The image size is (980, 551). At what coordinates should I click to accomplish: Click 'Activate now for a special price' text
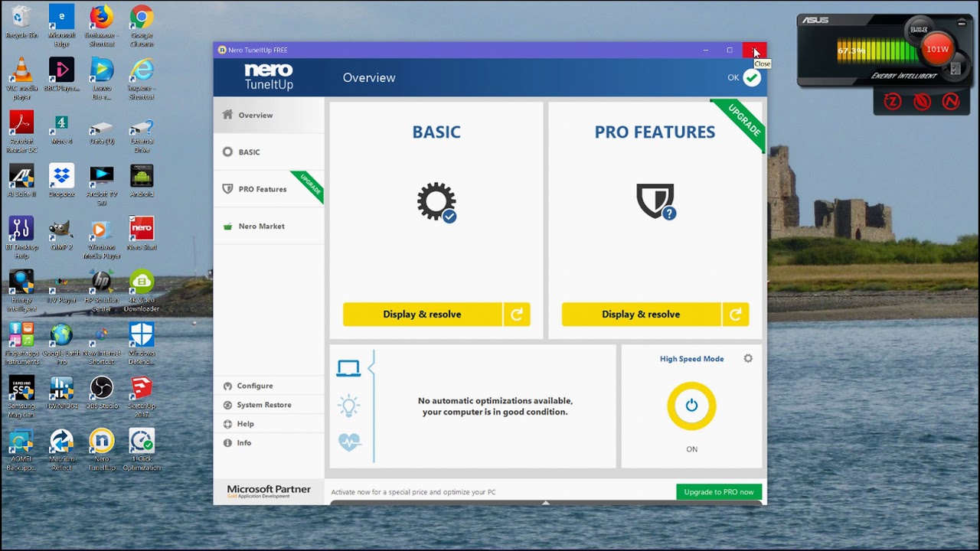413,492
